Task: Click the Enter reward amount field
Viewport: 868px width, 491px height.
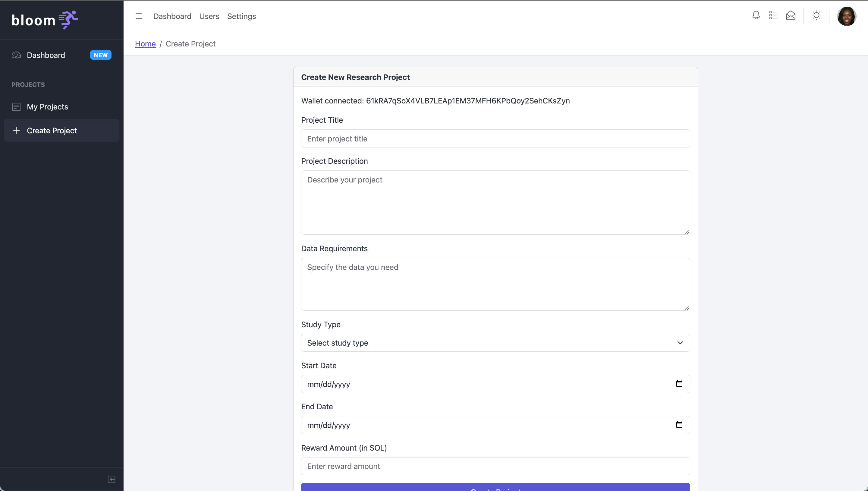Action: [x=495, y=466]
